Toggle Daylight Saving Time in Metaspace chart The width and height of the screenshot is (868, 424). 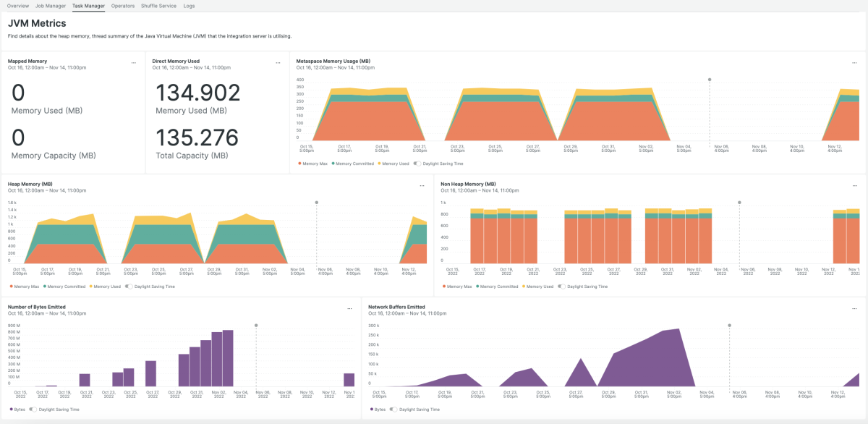point(417,164)
